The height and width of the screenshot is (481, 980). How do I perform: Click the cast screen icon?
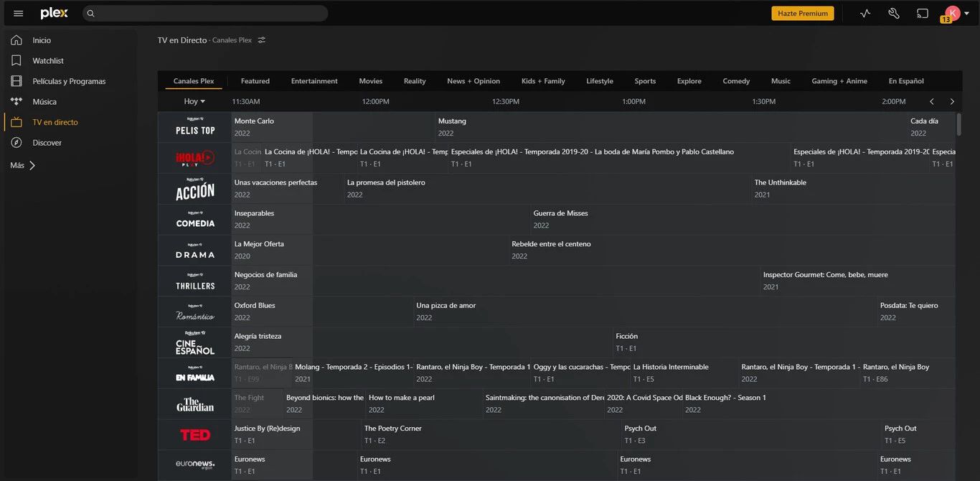[923, 14]
